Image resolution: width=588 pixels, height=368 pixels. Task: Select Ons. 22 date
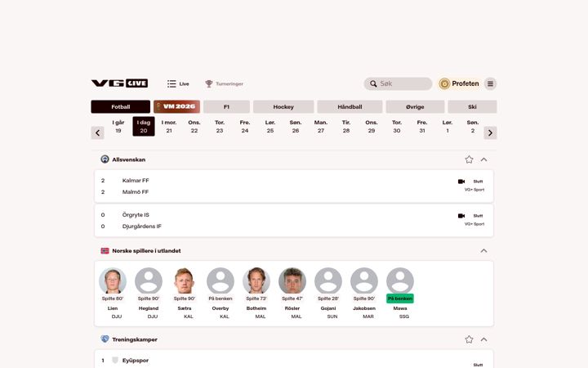pyautogui.click(x=194, y=126)
